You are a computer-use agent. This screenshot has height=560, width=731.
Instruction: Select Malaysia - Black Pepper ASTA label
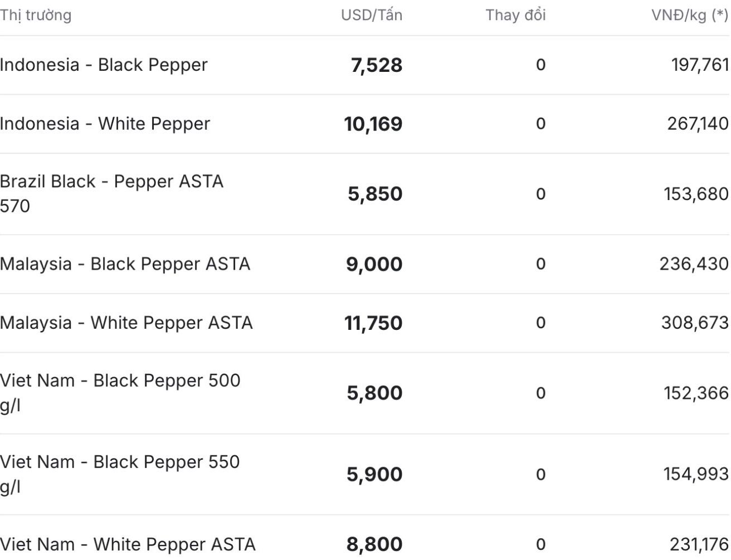[x=125, y=264]
